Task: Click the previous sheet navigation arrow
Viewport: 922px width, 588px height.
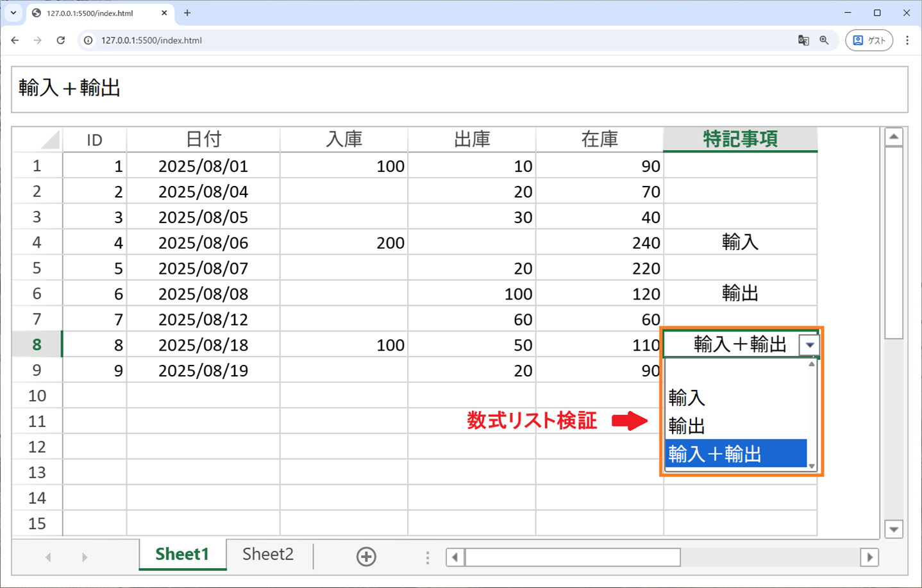Action: point(48,557)
